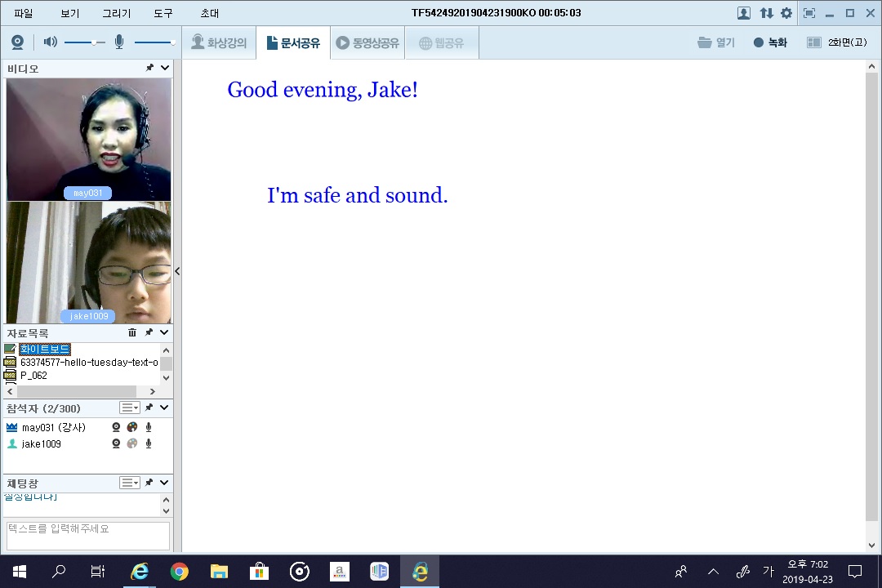This screenshot has width=882, height=588.
Task: Click the up-down arrows network icon
Action: (766, 13)
